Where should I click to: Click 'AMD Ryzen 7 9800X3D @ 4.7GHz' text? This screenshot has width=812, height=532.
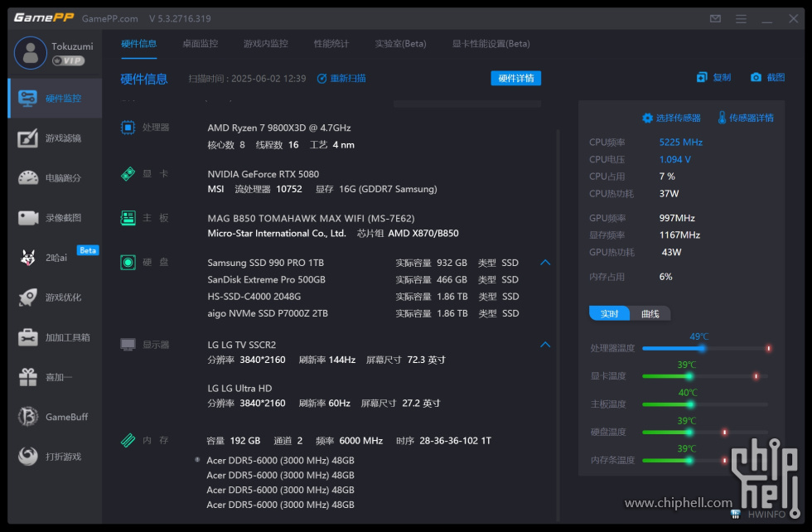click(279, 128)
